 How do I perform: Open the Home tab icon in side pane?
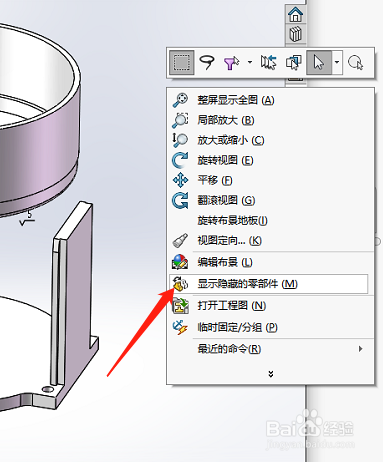coord(296,14)
